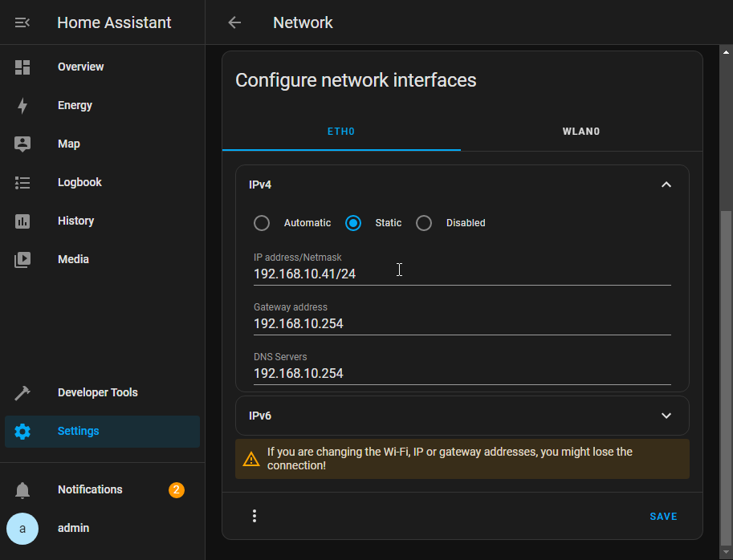Click the Map sidebar icon
This screenshot has width=733, height=560.
click(x=22, y=144)
